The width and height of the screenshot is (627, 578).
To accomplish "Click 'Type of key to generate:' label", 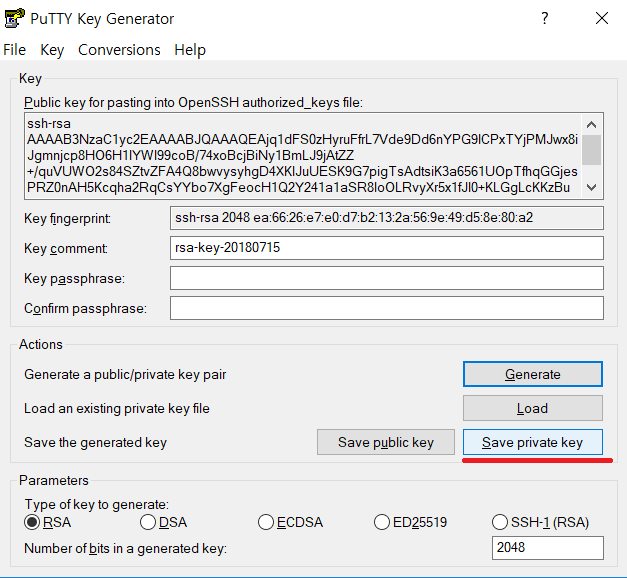I will tap(97, 504).
